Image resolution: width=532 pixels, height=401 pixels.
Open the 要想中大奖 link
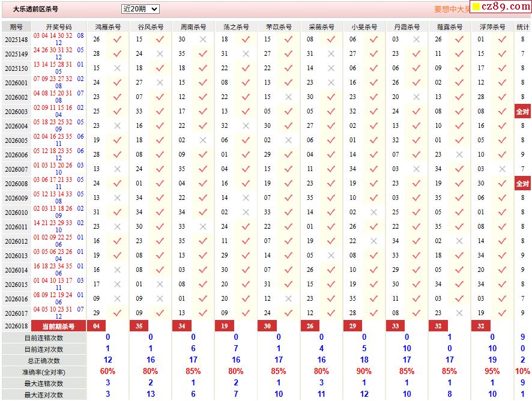click(x=452, y=9)
